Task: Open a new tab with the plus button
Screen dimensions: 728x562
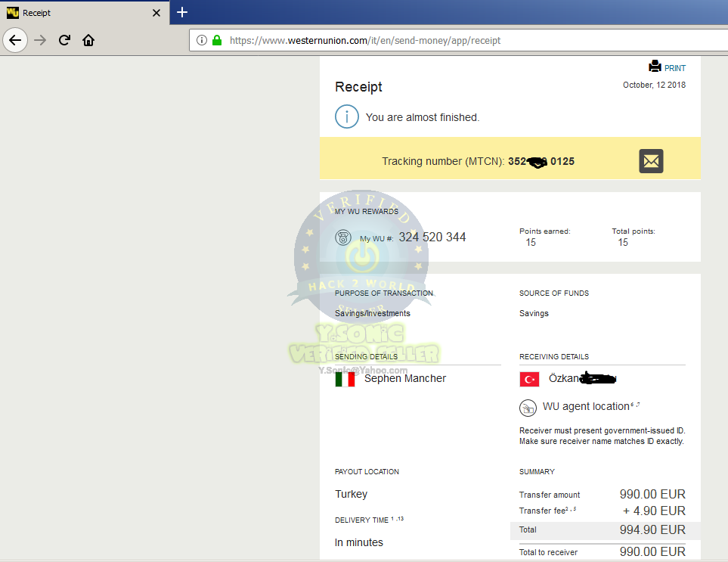Action: [x=182, y=12]
